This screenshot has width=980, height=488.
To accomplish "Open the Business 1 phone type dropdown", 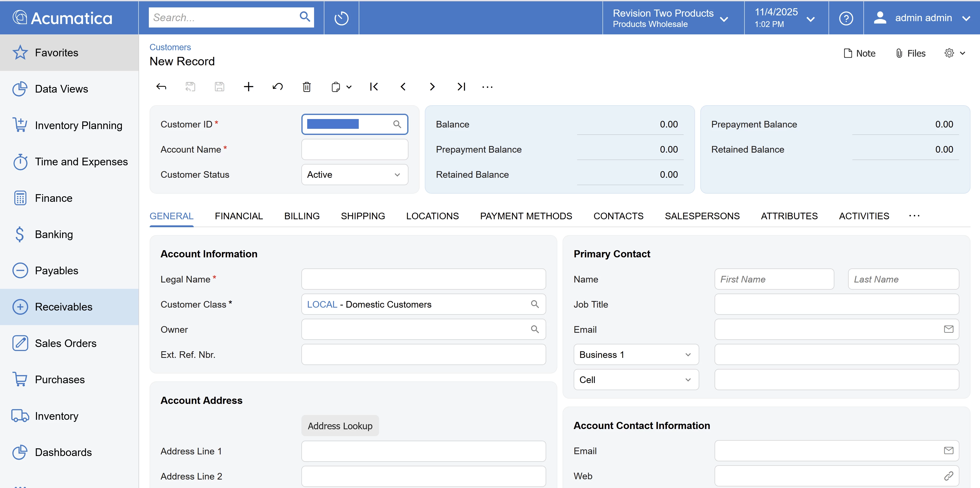I will tap(636, 355).
